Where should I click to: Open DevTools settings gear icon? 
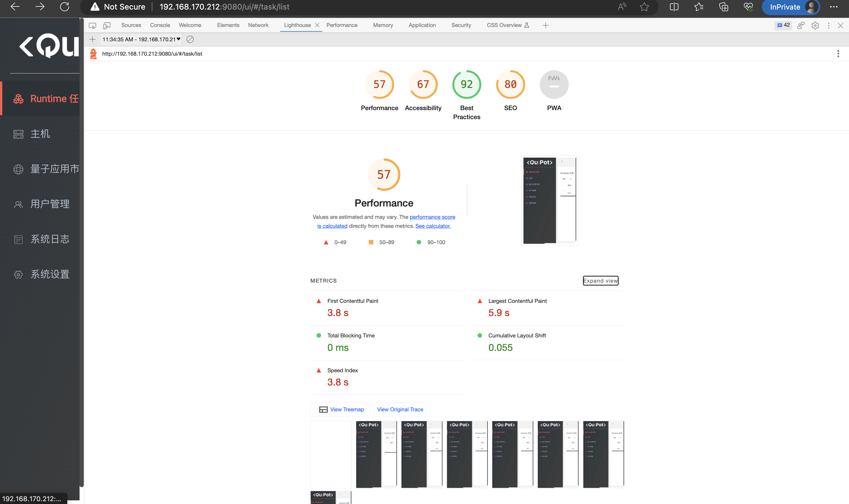[x=815, y=26]
